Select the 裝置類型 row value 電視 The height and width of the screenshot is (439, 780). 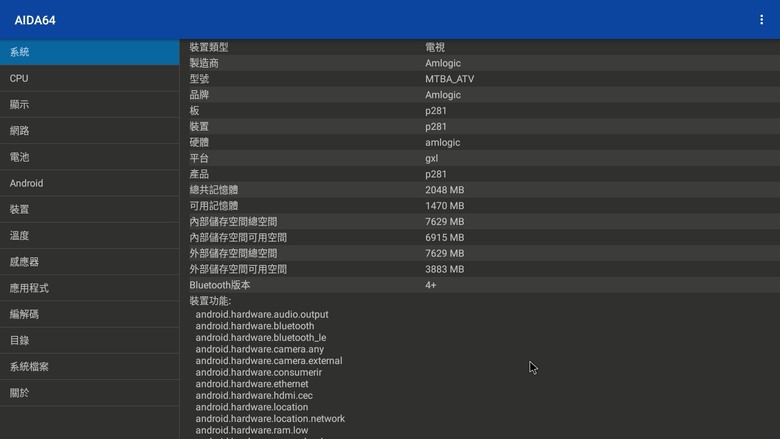point(435,47)
